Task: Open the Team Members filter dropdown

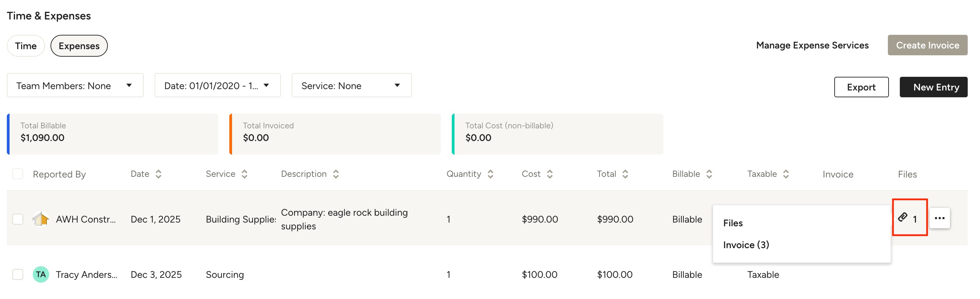Action: click(x=75, y=86)
